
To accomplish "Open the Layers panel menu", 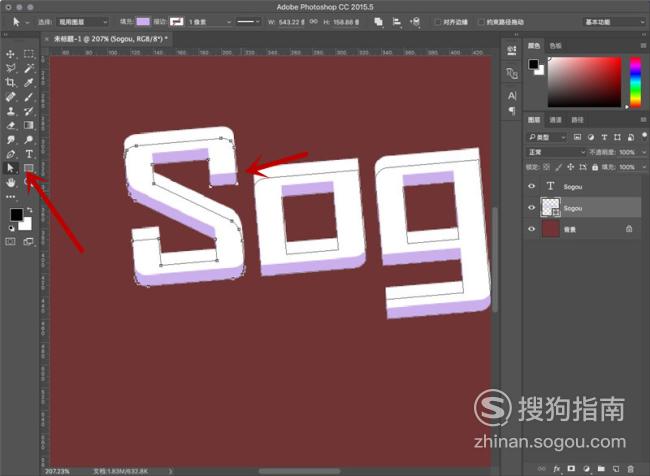I will pos(643,120).
